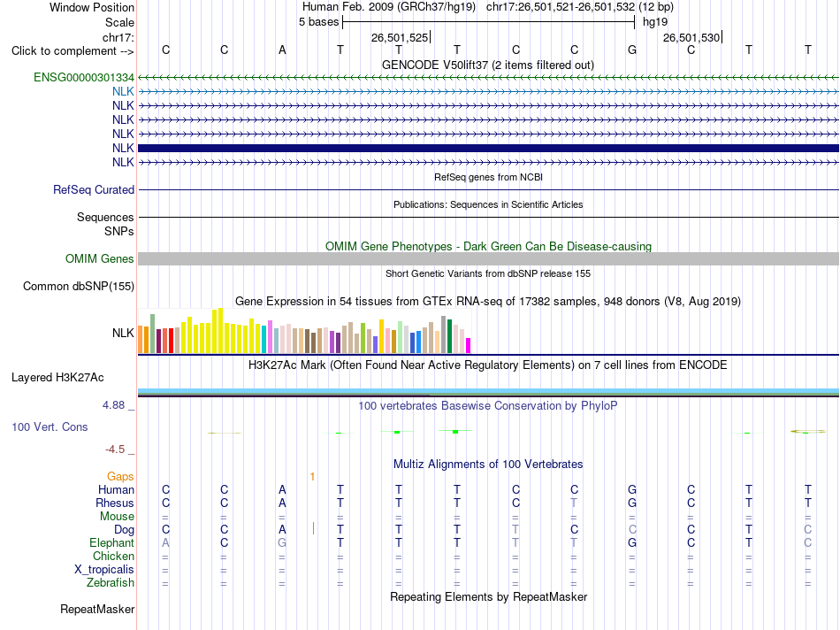The width and height of the screenshot is (840, 630).
Task: Click the Human species label
Action: click(116, 489)
